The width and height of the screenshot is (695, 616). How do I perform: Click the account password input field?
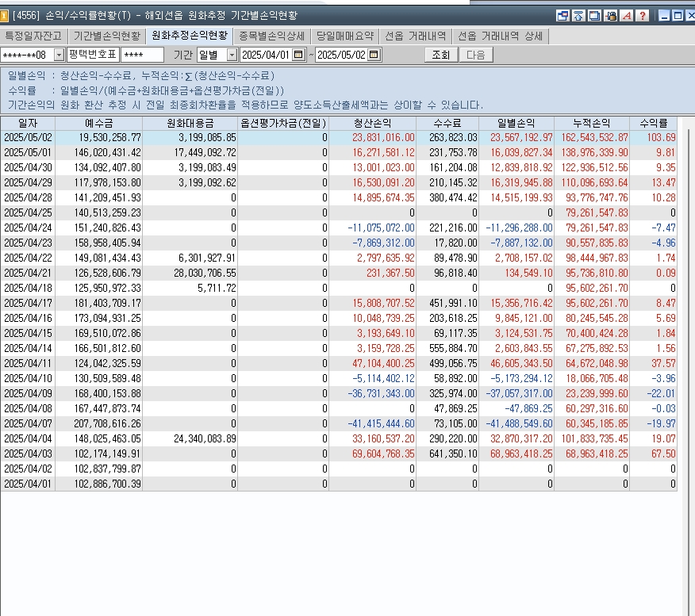click(x=142, y=55)
